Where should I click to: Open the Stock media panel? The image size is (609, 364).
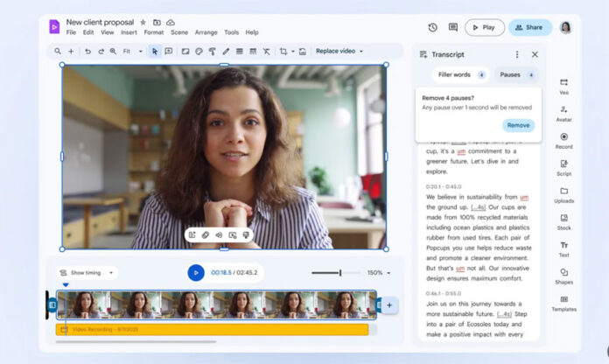(563, 222)
